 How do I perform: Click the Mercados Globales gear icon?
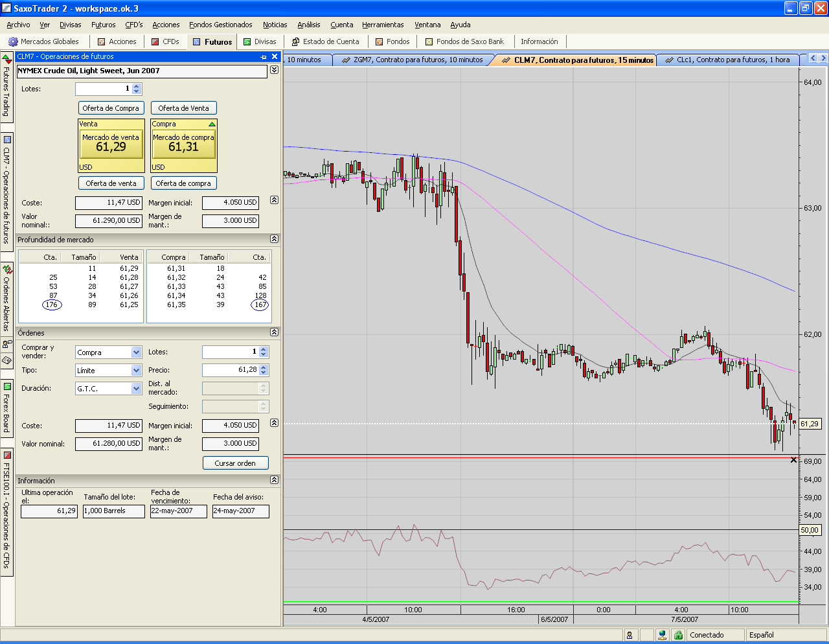pos(13,41)
